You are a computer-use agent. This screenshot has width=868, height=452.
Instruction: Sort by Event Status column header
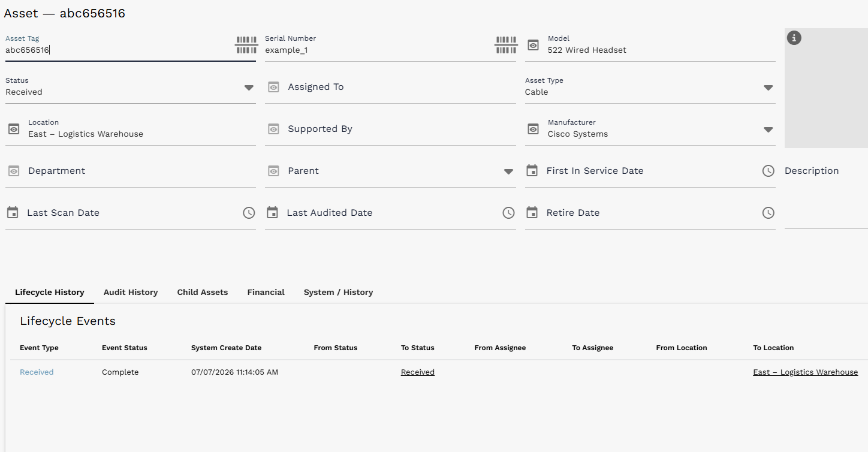click(124, 348)
